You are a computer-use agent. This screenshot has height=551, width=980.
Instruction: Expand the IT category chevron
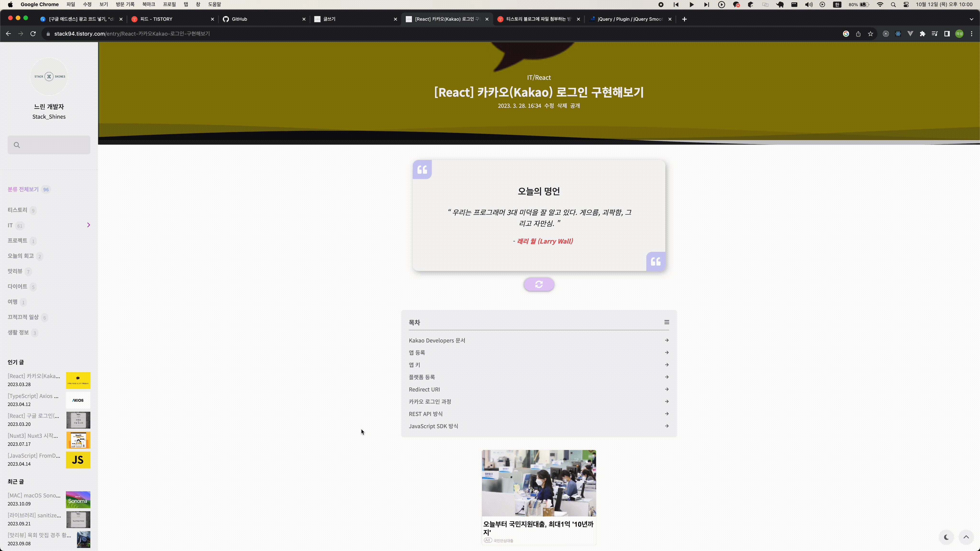(x=88, y=225)
